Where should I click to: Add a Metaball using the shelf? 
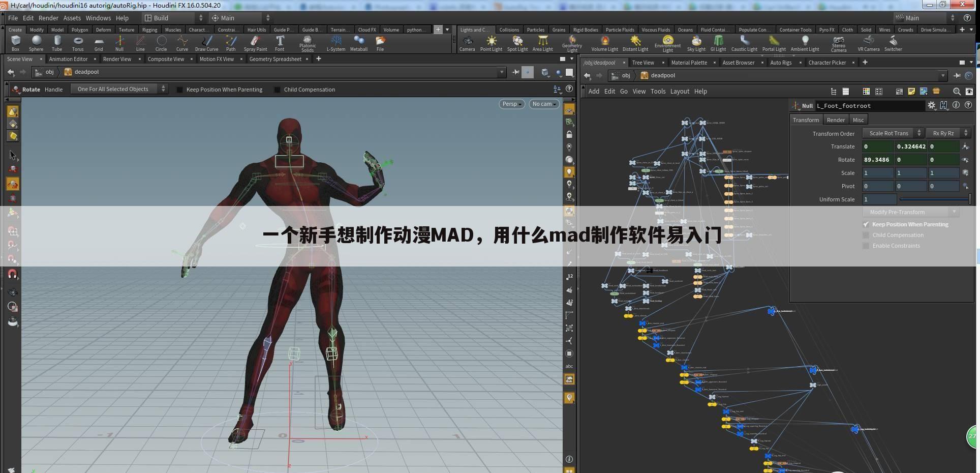click(358, 43)
